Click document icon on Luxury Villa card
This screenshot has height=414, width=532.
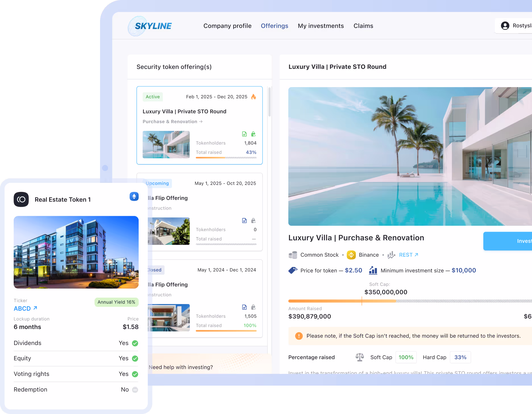244,134
